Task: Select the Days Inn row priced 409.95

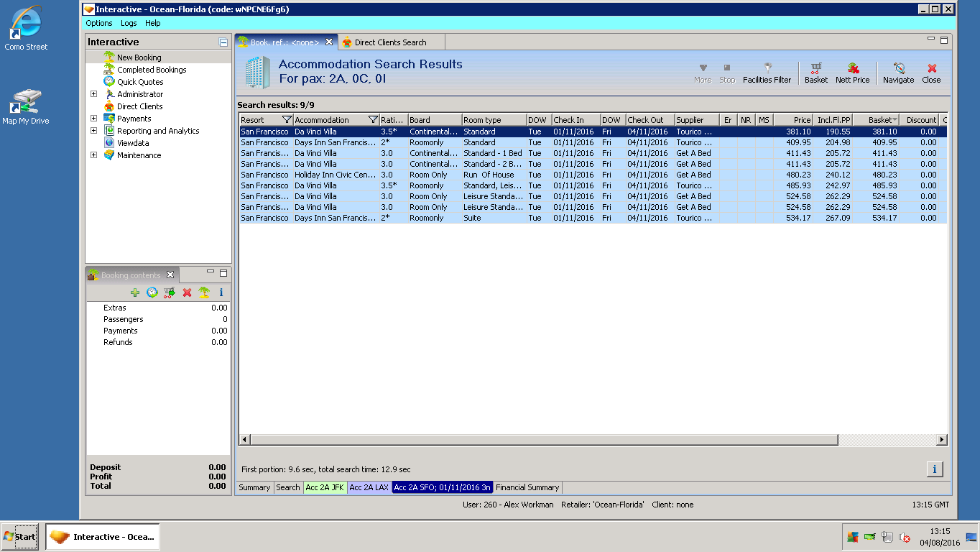Action: [593, 142]
